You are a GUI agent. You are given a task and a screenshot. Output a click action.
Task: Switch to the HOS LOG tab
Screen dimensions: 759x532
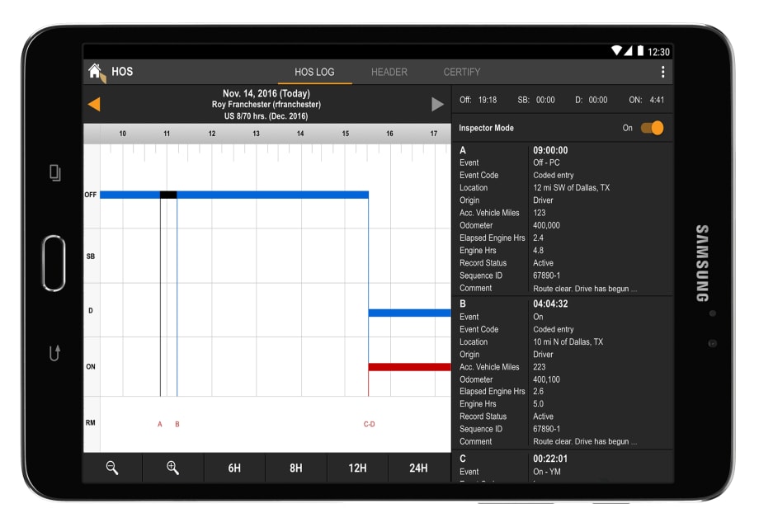(314, 72)
